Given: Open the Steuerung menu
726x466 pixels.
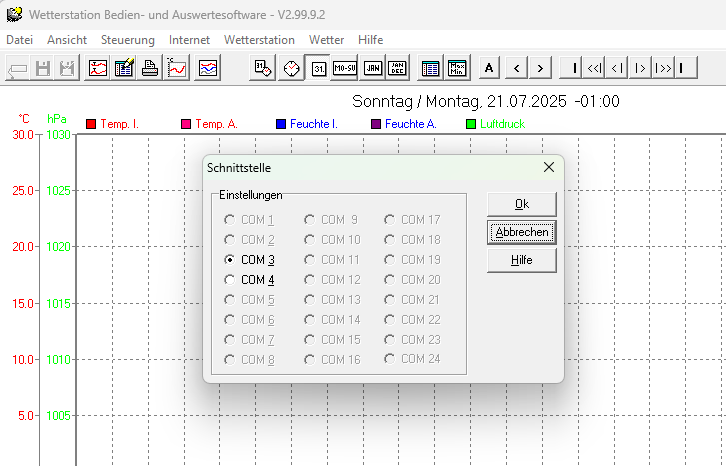Looking at the screenshot, I should (x=128, y=40).
